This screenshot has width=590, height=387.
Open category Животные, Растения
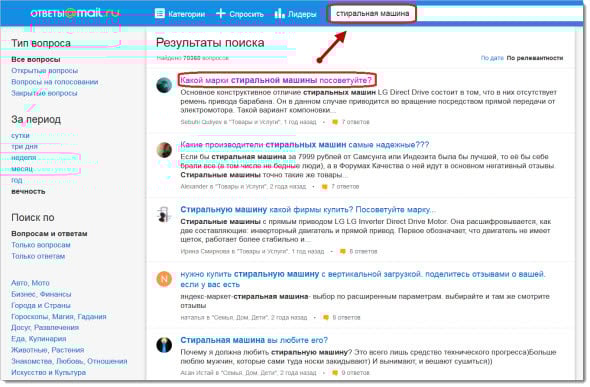point(47,350)
